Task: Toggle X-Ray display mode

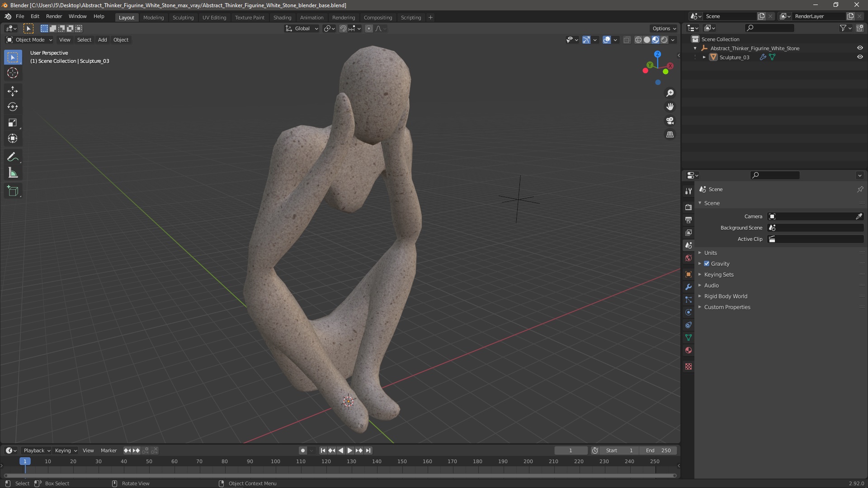Action: pos(627,40)
